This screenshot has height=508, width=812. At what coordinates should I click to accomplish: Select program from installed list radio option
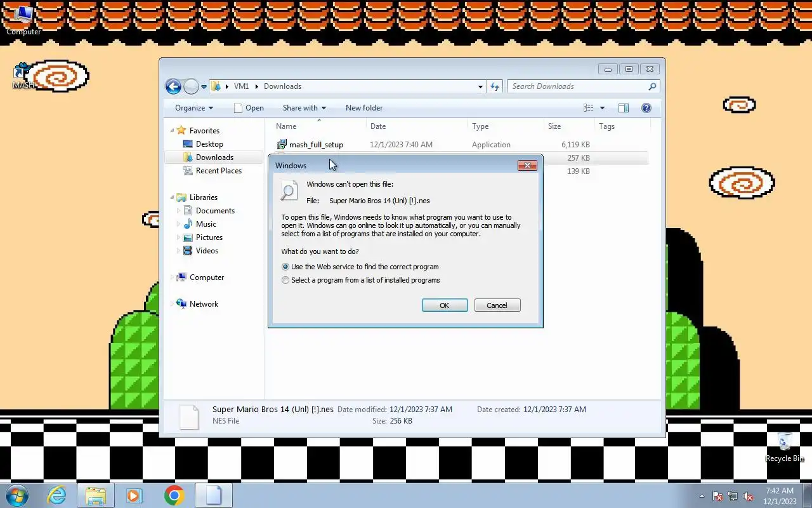point(285,280)
